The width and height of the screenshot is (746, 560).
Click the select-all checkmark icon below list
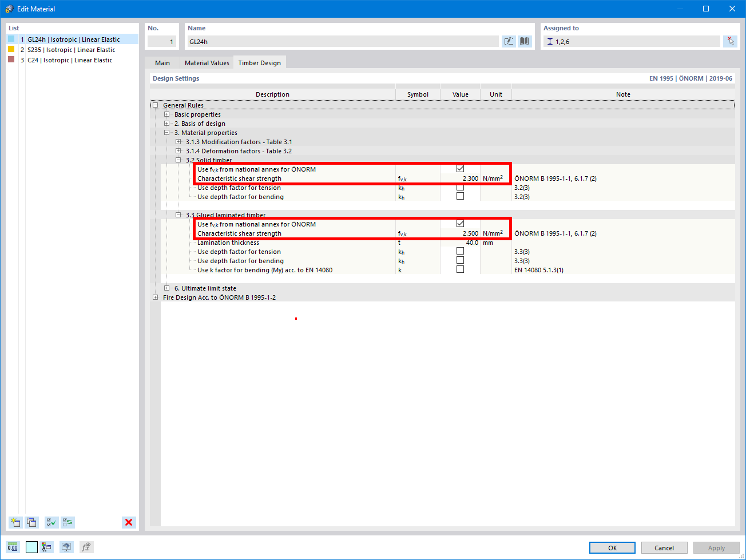coord(51,522)
